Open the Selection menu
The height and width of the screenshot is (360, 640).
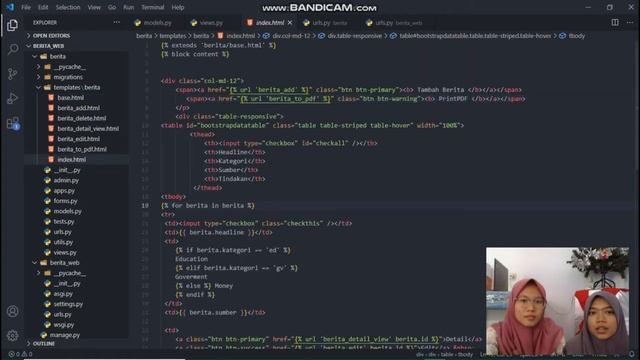coord(68,7)
